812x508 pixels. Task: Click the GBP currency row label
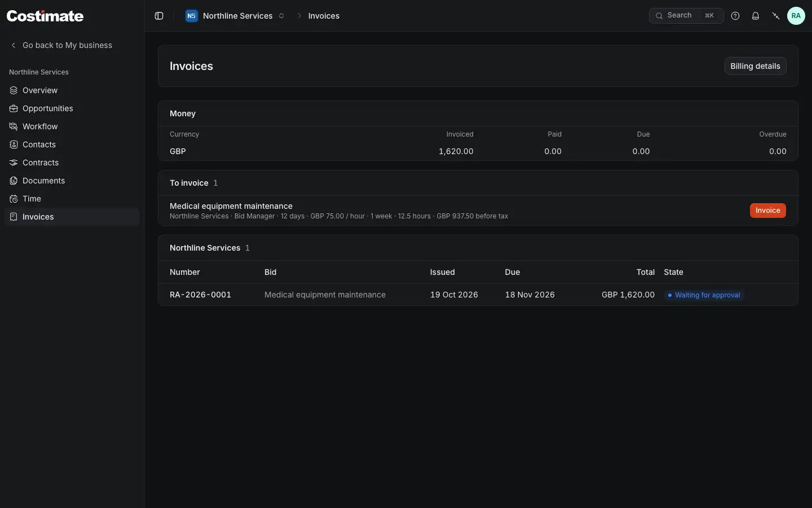(x=178, y=151)
